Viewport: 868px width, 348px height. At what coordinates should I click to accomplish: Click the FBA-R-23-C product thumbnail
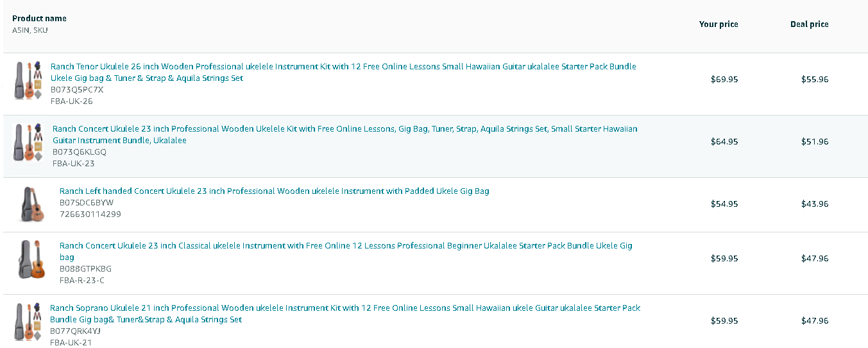pos(31,259)
